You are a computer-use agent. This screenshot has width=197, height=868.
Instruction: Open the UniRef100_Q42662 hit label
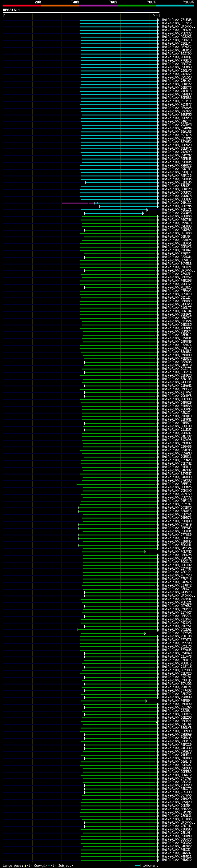pyautogui.click(x=176, y=74)
